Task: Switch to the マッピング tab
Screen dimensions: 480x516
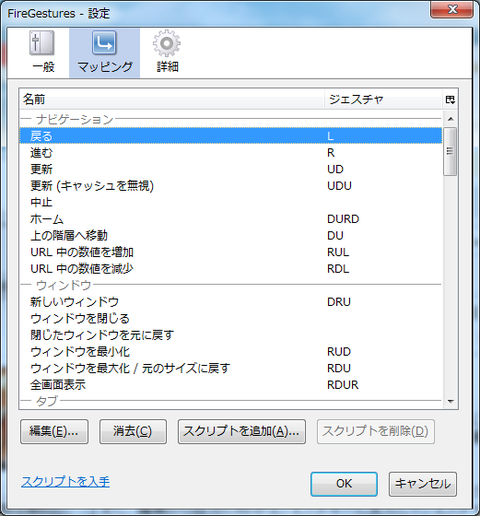Action: 104,53
